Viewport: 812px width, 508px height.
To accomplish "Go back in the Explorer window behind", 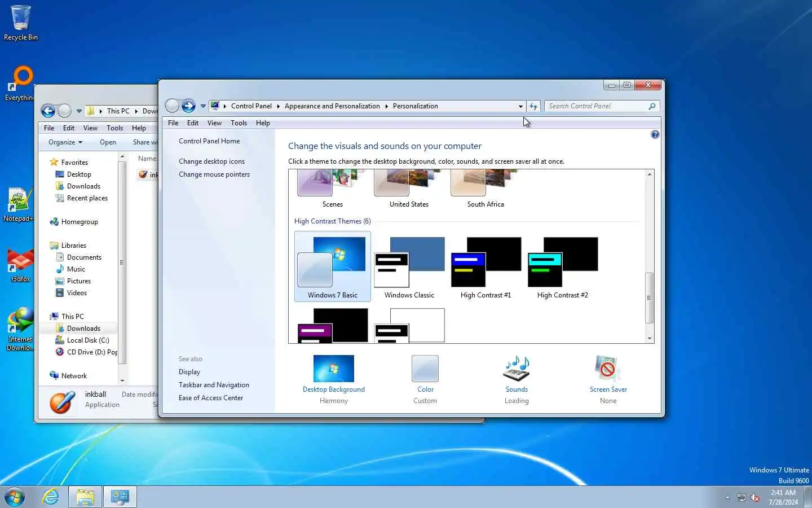I will tap(48, 111).
